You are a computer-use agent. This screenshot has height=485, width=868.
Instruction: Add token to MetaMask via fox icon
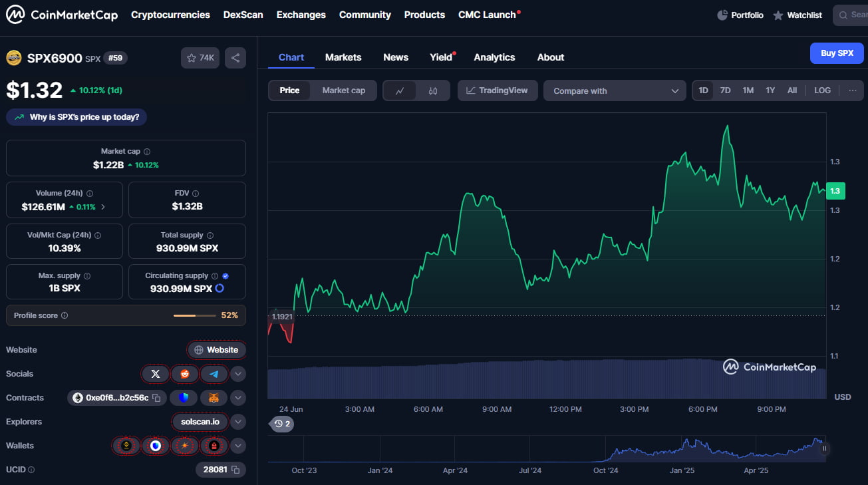214,398
